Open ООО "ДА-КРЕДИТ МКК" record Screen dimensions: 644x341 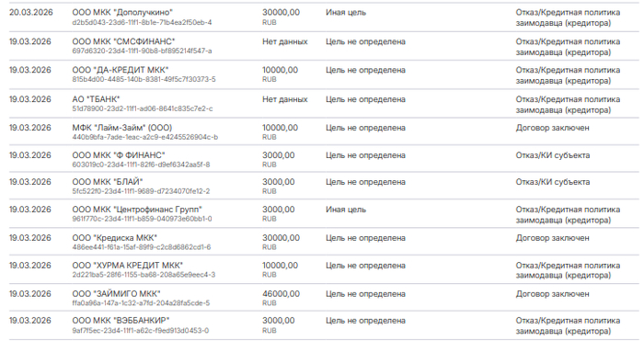[121, 70]
